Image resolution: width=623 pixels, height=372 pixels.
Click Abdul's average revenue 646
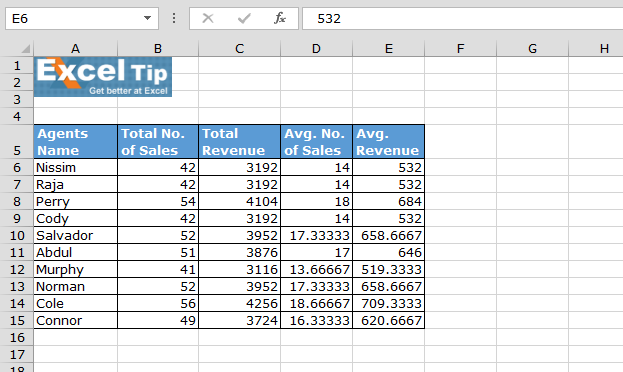389,252
